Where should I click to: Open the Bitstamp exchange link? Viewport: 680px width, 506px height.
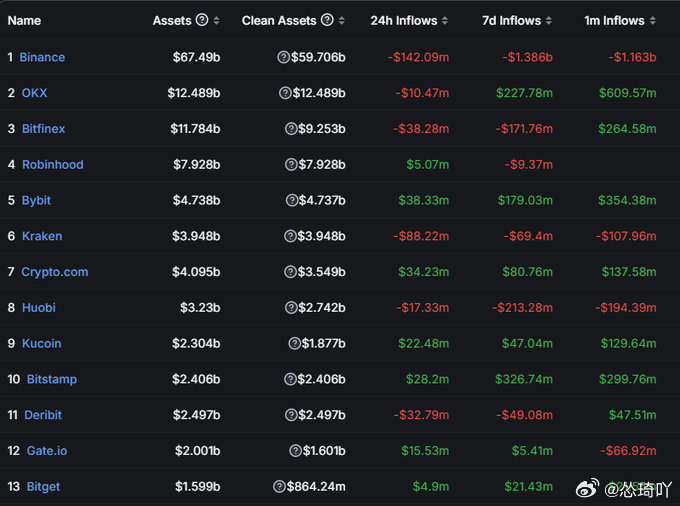pos(52,379)
